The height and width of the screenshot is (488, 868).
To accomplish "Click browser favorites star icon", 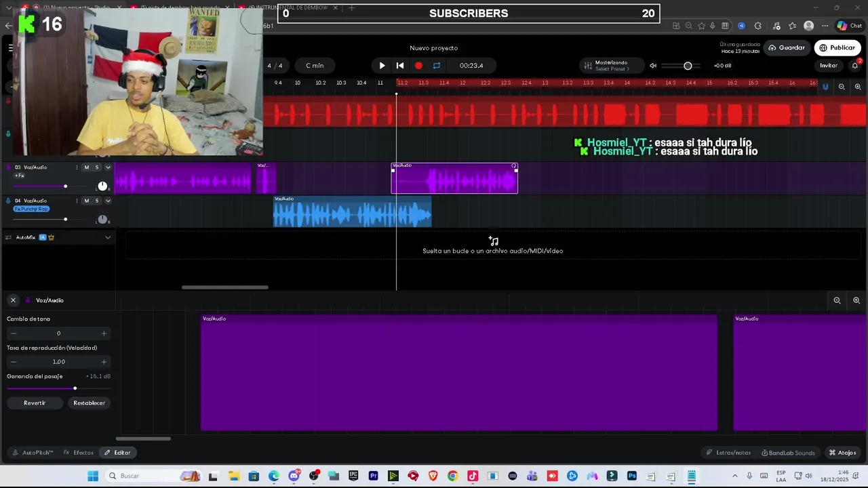I will (701, 26).
